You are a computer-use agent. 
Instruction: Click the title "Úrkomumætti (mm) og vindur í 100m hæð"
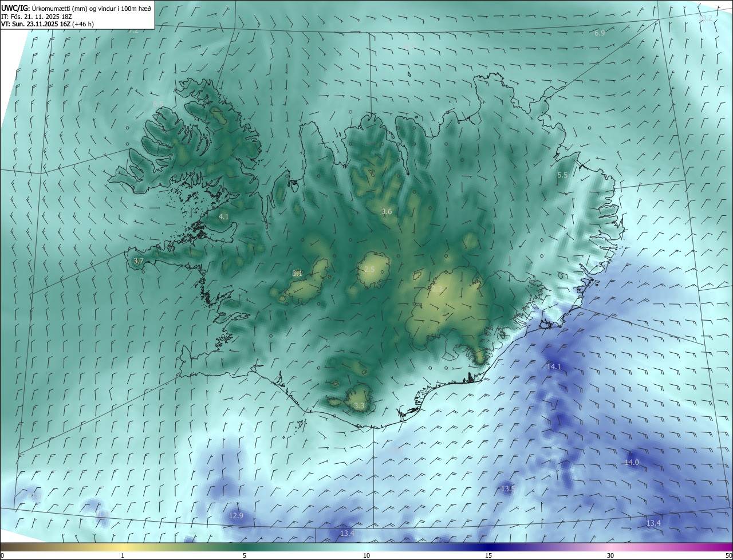pos(90,9)
